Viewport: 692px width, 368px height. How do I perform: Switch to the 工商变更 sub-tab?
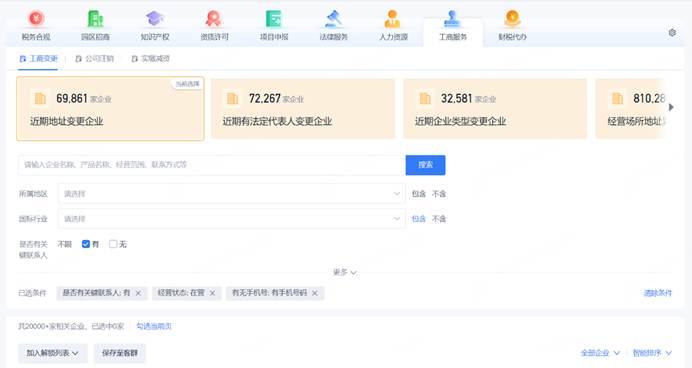tap(38, 59)
